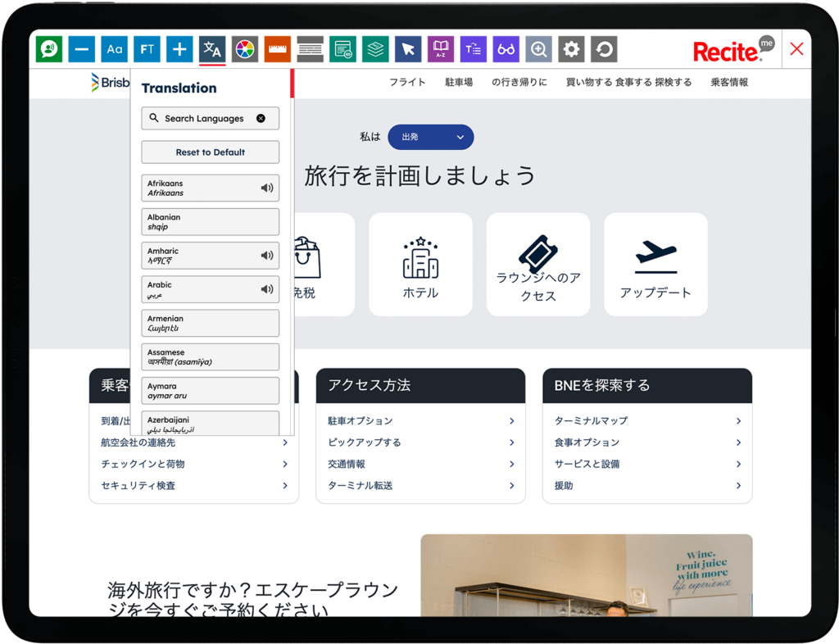
Task: Reset toolbar with the circular arrow icon
Action: (x=604, y=49)
